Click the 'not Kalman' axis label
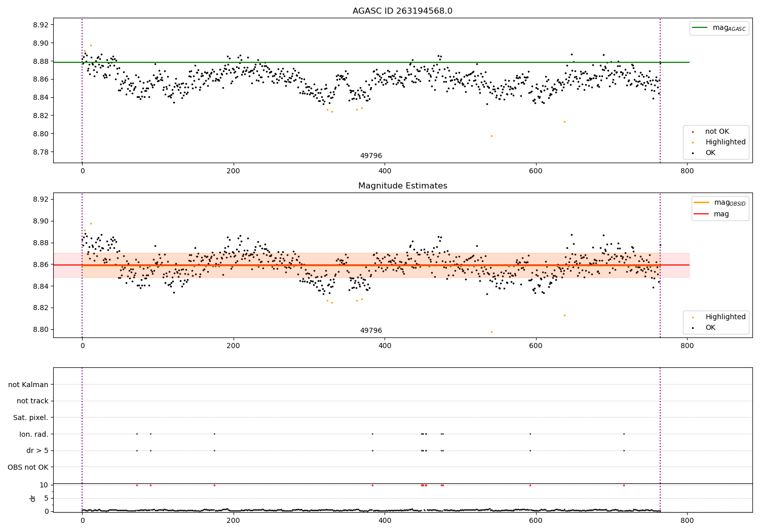The height and width of the screenshot is (532, 760). (28, 385)
